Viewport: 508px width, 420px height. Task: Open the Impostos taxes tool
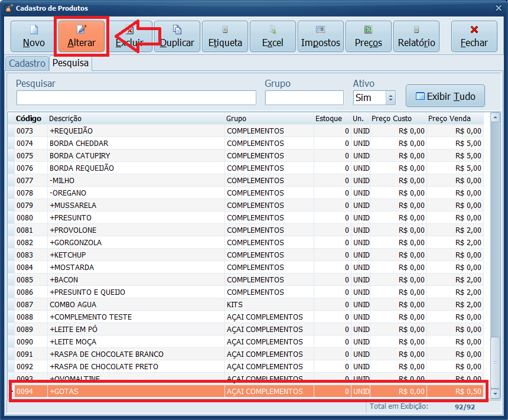[321, 37]
